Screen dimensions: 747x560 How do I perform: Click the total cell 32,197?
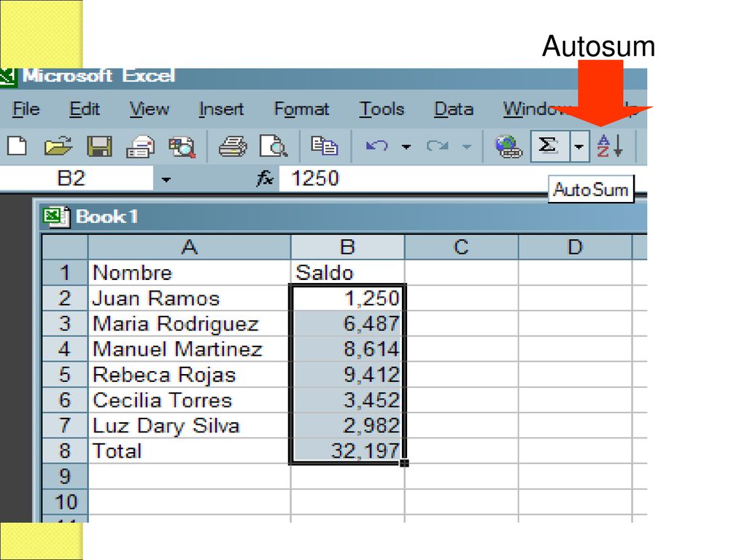(x=347, y=451)
